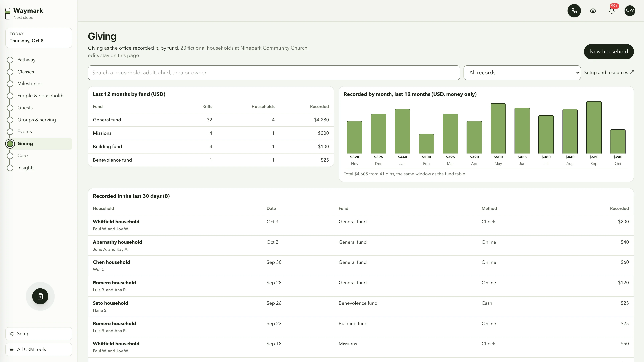The width and height of the screenshot is (644, 362).
Task: Open Romero household Sep 23 record
Action: 361,327
